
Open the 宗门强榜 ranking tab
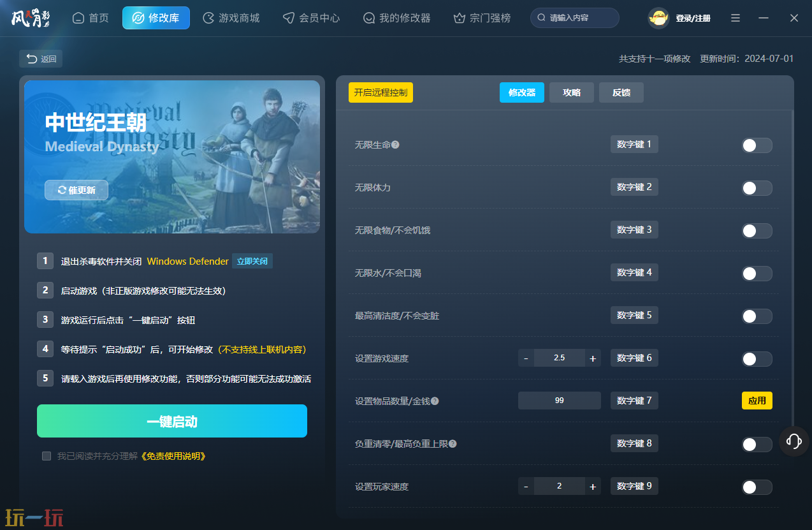pos(482,18)
